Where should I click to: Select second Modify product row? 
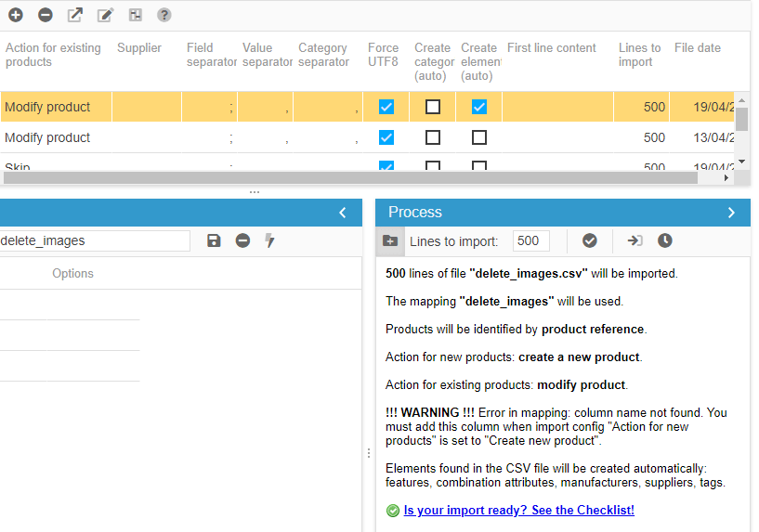click(48, 137)
